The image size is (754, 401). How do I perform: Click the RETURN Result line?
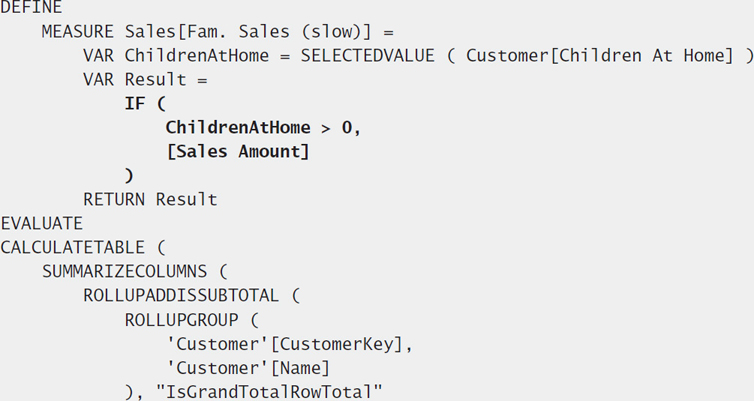150,200
